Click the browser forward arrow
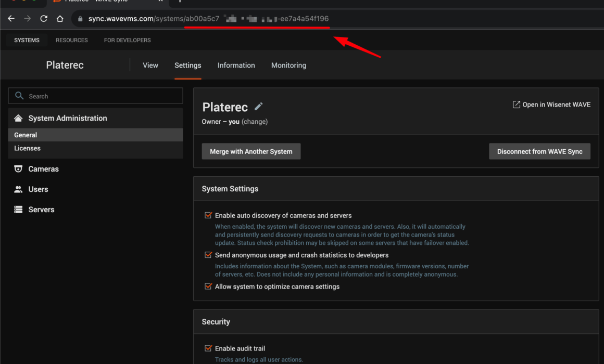 coord(28,19)
